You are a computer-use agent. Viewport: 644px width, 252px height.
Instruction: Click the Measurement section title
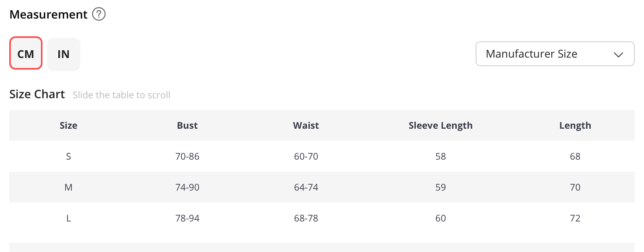pyautogui.click(x=48, y=15)
